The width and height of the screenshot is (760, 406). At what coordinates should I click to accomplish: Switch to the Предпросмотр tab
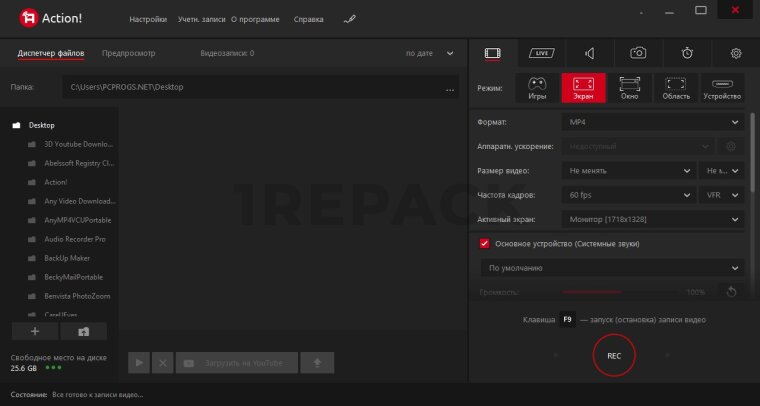pyautogui.click(x=129, y=52)
